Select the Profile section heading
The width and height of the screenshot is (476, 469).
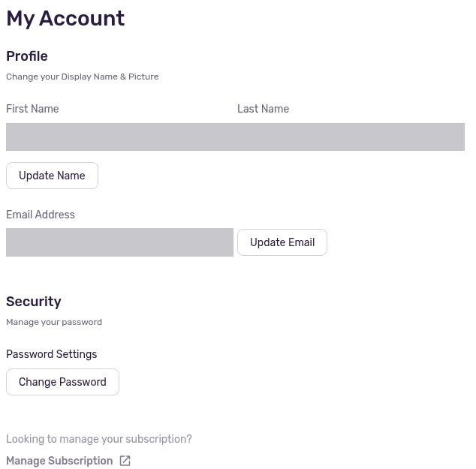point(27,56)
